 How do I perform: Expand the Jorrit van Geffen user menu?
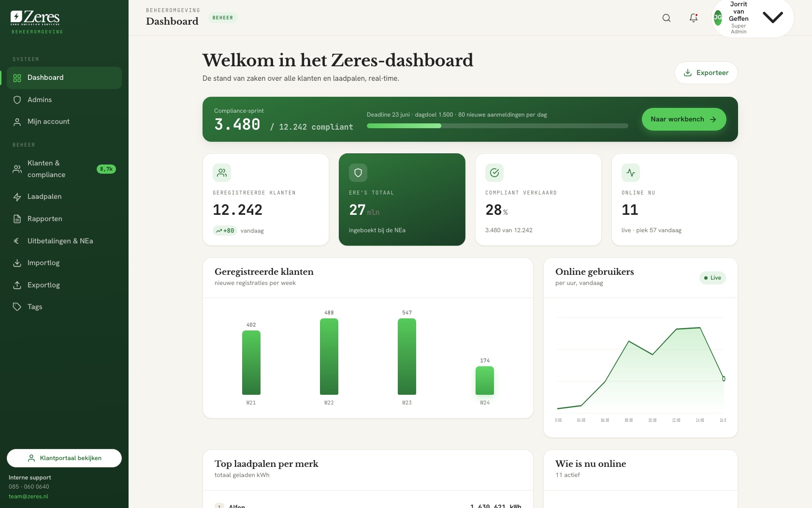[773, 18]
